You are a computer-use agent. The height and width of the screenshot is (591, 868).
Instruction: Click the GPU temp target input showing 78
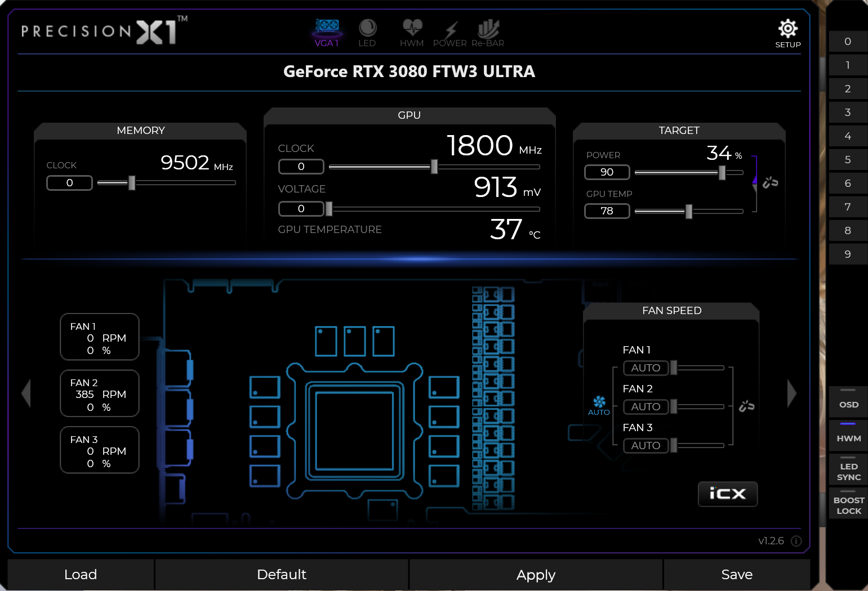(607, 211)
